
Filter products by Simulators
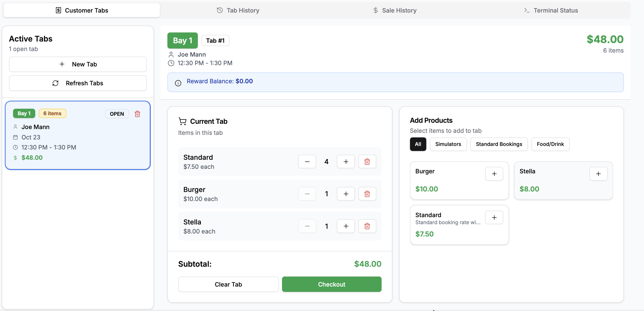tap(448, 144)
